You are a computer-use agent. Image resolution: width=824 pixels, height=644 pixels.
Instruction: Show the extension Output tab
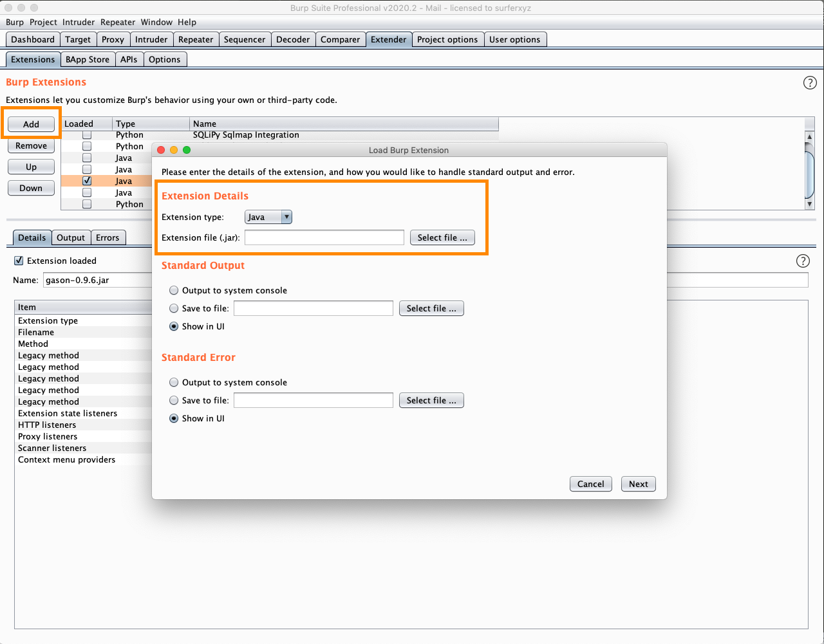tap(71, 237)
